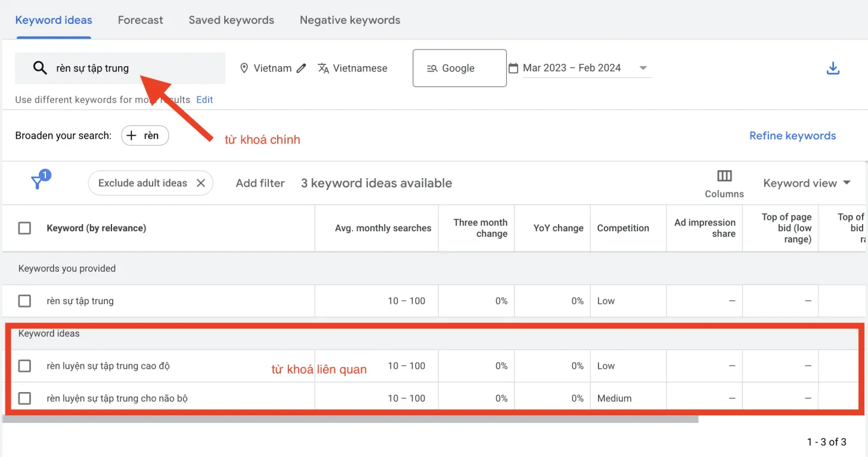This screenshot has height=457, width=868.
Task: Click the pencil icon to edit Vietnam location
Action: click(x=301, y=68)
